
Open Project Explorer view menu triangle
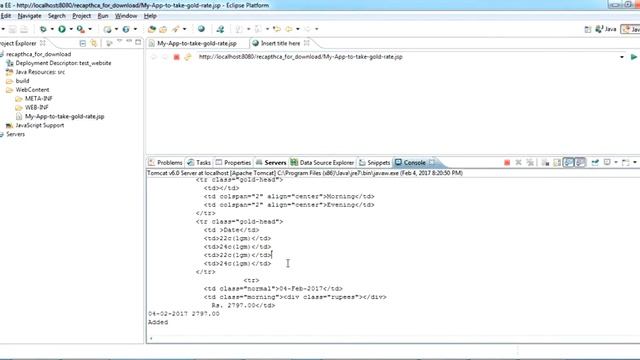(x=120, y=41)
